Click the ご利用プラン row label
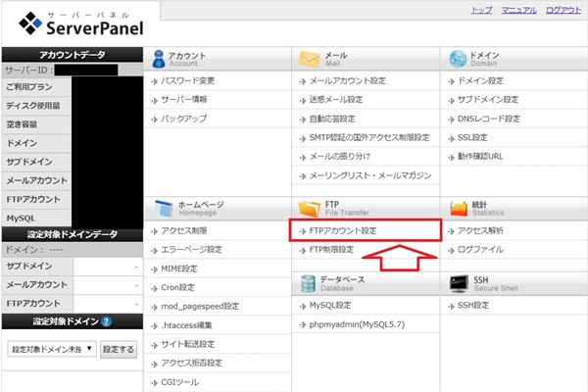588x392 pixels. (x=29, y=87)
